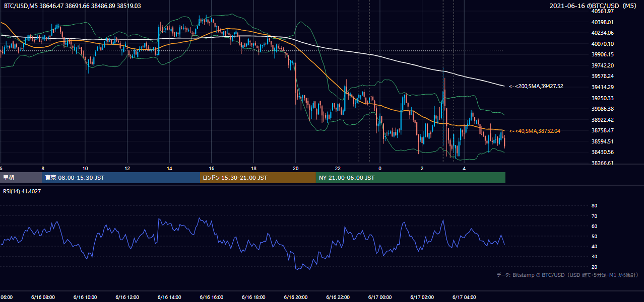This screenshot has width=644, height=302.
Task: Select the 6/16 20:00 time label
Action: pyautogui.click(x=295, y=297)
